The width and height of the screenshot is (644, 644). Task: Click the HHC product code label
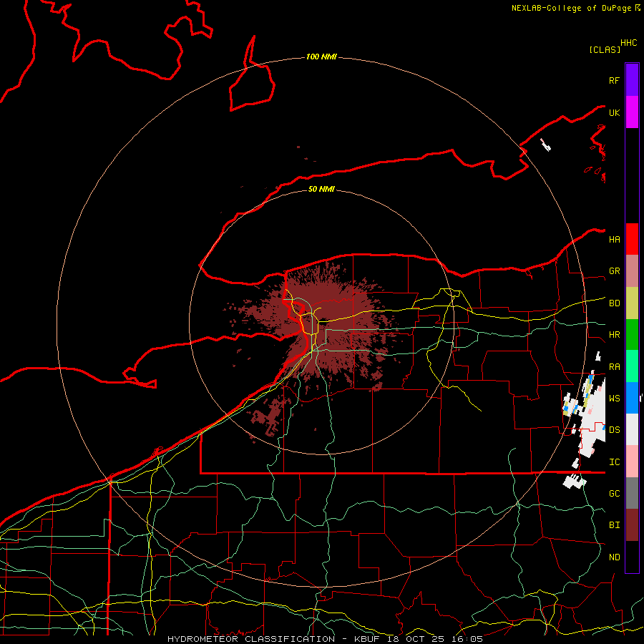click(628, 43)
